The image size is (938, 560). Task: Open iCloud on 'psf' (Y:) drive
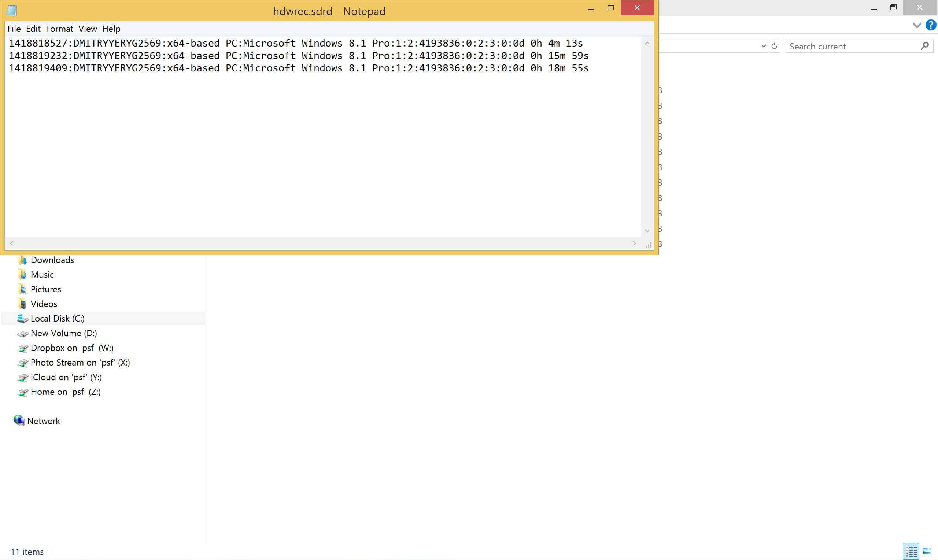(x=66, y=377)
